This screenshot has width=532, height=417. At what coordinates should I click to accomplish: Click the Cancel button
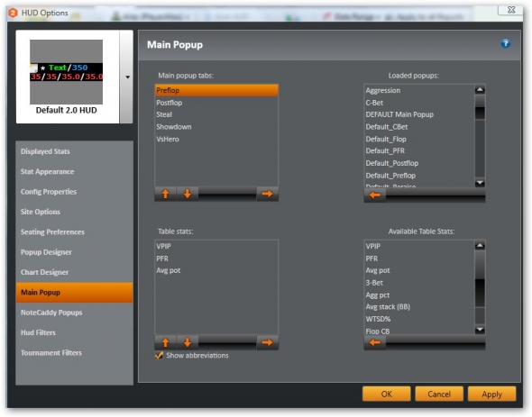coord(439,394)
